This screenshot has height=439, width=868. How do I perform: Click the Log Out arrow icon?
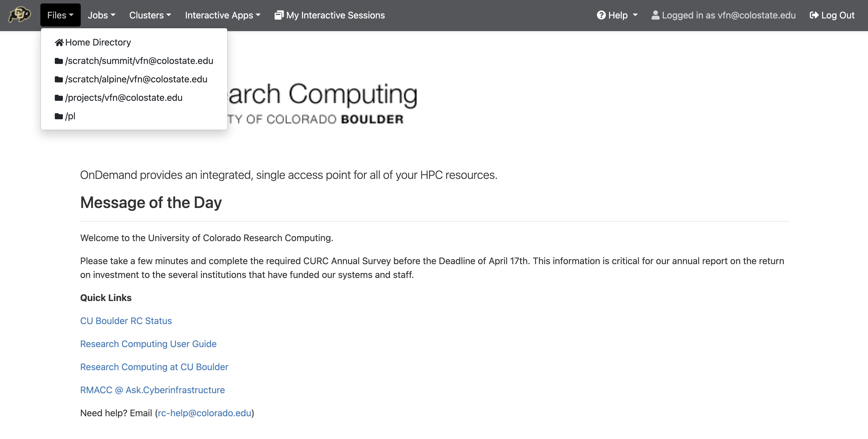[814, 15]
